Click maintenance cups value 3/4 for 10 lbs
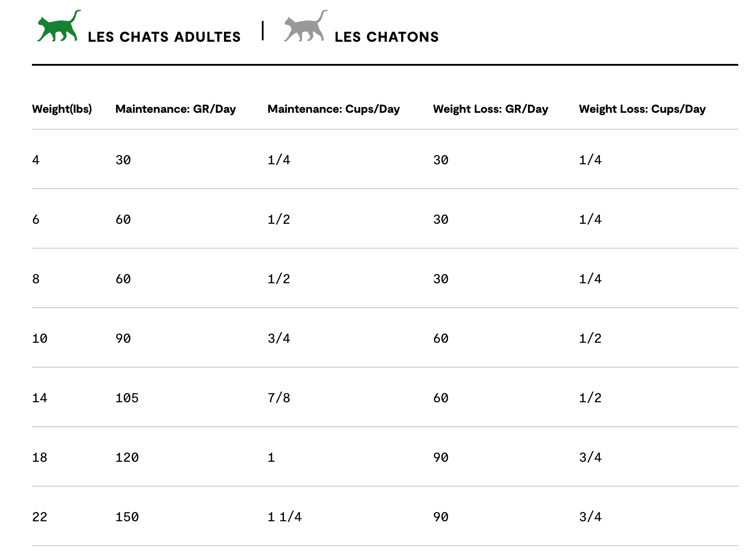 pyautogui.click(x=279, y=338)
